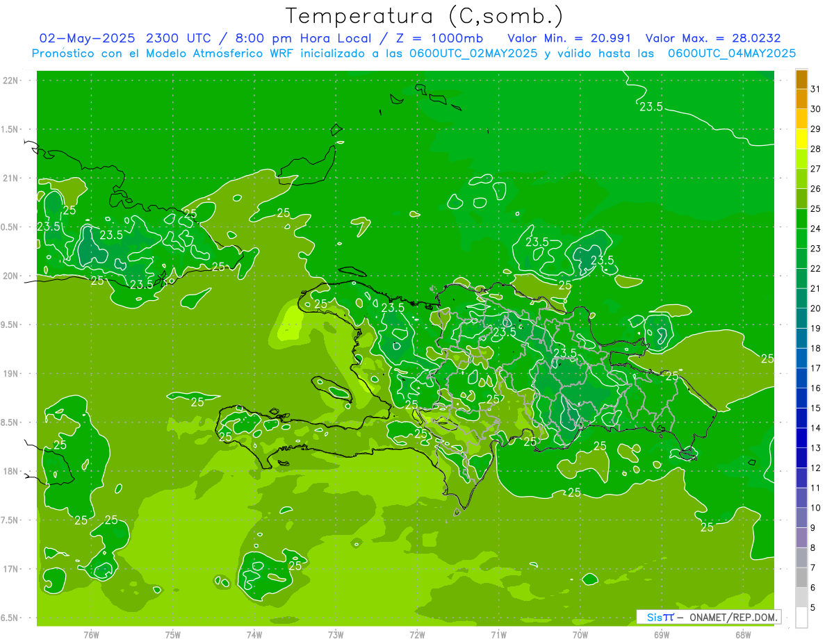Click the '0600UTC_04MAY2025' validity date
This screenshot has width=834, height=644.
(732, 53)
